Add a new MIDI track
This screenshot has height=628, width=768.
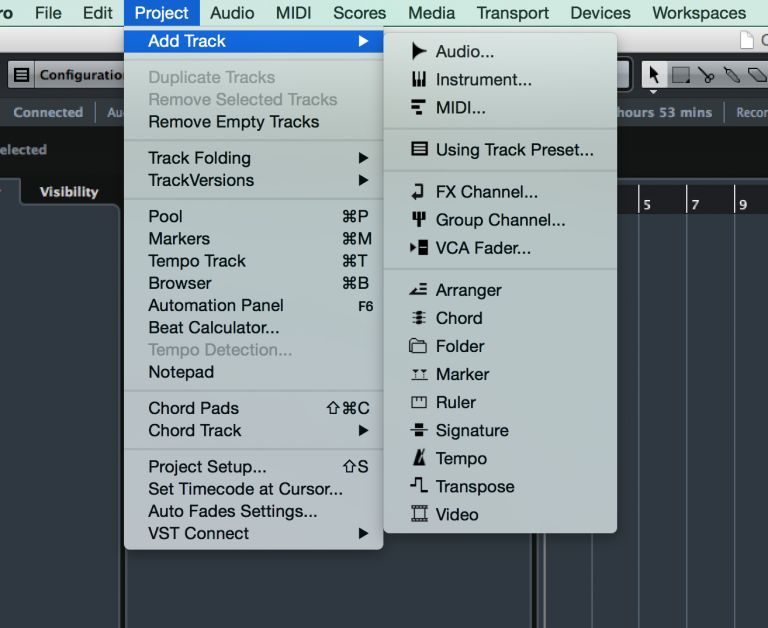(x=500, y=107)
